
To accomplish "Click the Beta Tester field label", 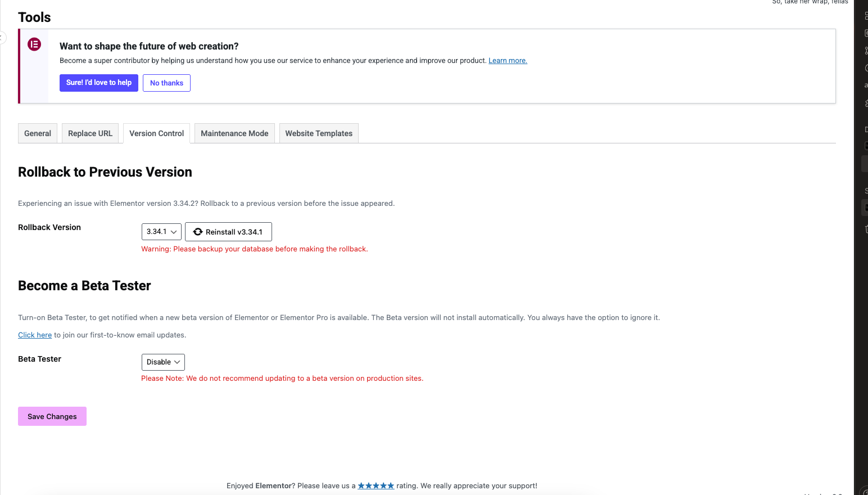I will [39, 359].
